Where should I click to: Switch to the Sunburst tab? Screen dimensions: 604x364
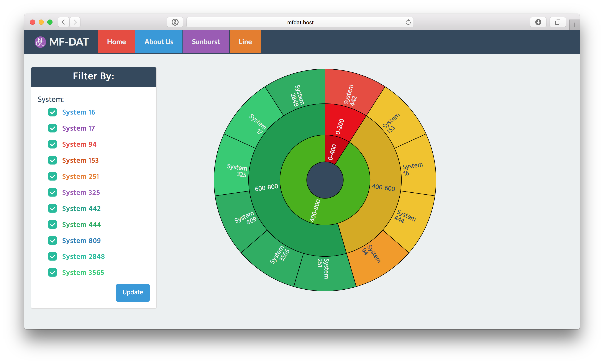(x=206, y=42)
